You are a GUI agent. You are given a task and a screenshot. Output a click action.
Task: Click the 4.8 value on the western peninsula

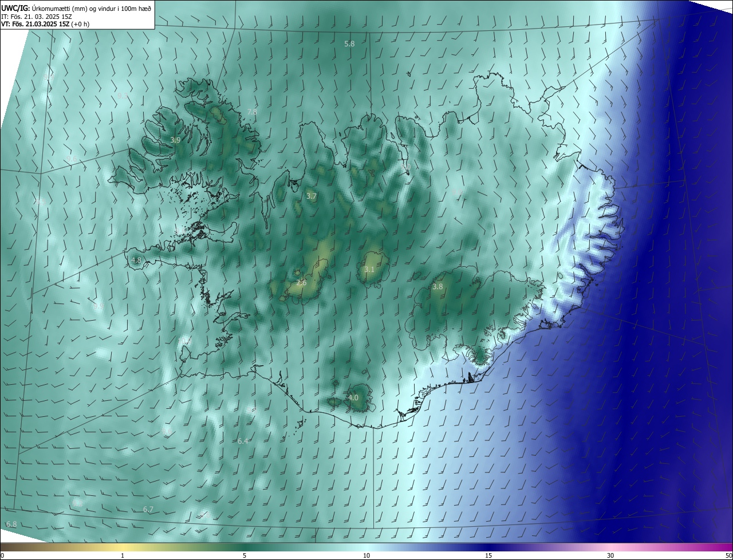point(136,261)
